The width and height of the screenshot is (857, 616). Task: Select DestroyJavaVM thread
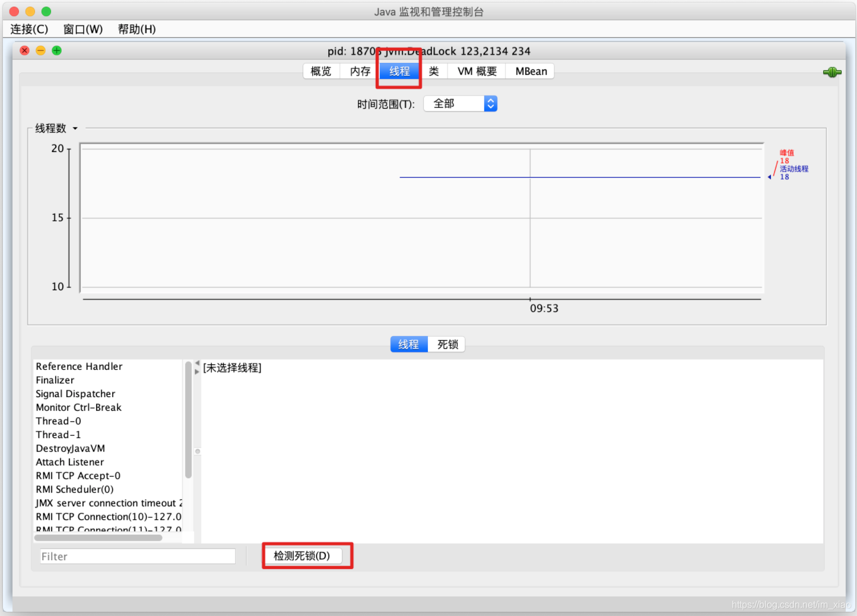[x=108, y=448]
